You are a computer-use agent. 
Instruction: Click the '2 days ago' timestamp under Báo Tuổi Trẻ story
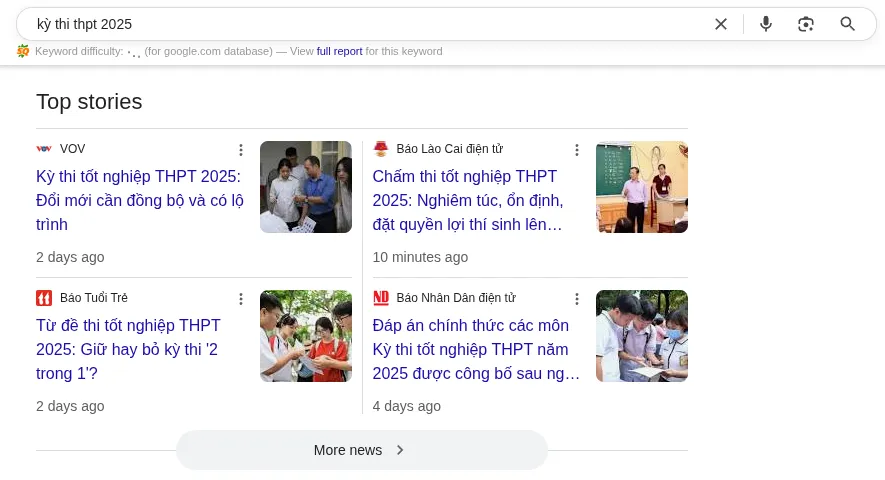[70, 406]
